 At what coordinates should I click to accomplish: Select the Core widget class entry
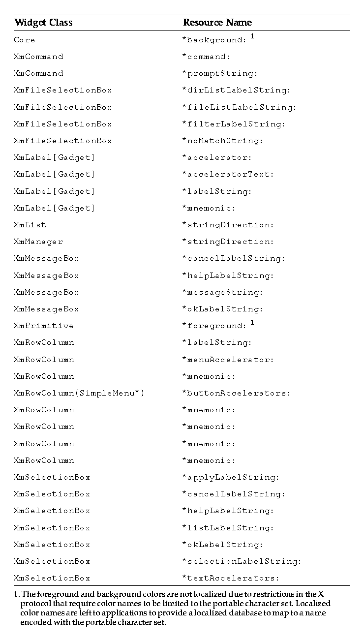[x=24, y=40]
